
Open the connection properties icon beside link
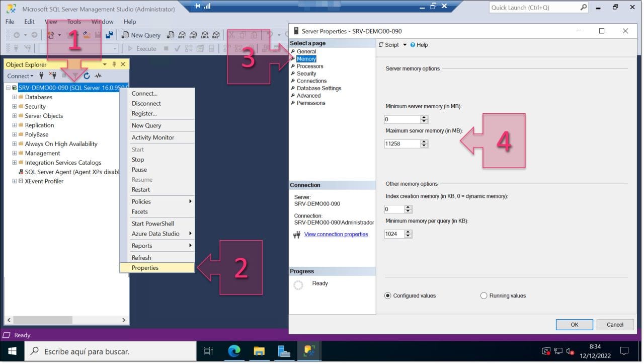[297, 235]
